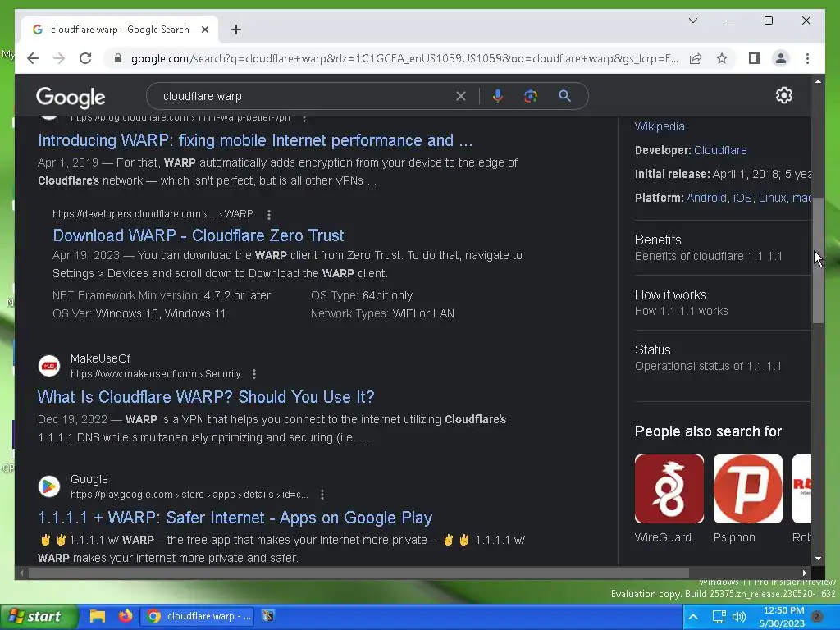
Task: Open the Cloudflare developer link
Action: coord(720,150)
